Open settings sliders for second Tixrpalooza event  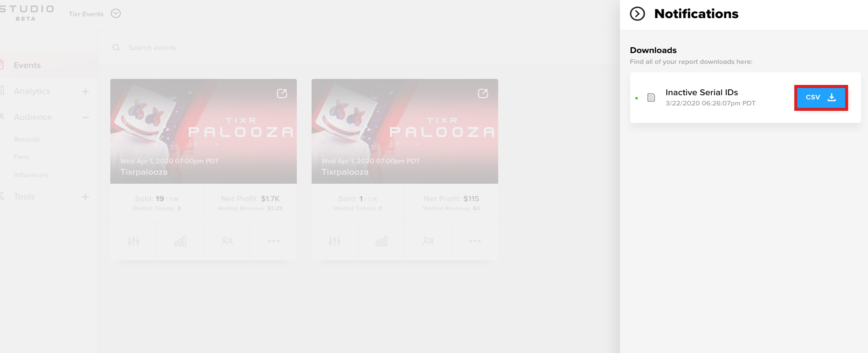pos(335,241)
